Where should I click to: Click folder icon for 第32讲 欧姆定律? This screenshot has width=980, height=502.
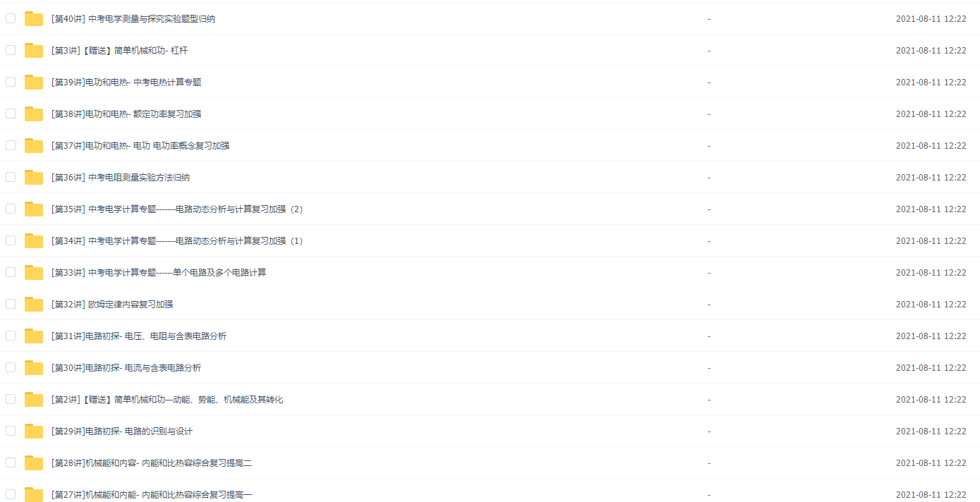pos(34,305)
